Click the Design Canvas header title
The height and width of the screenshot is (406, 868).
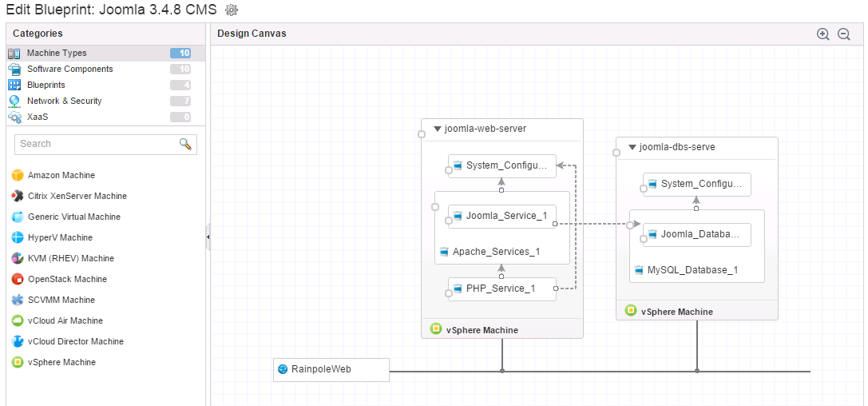252,34
